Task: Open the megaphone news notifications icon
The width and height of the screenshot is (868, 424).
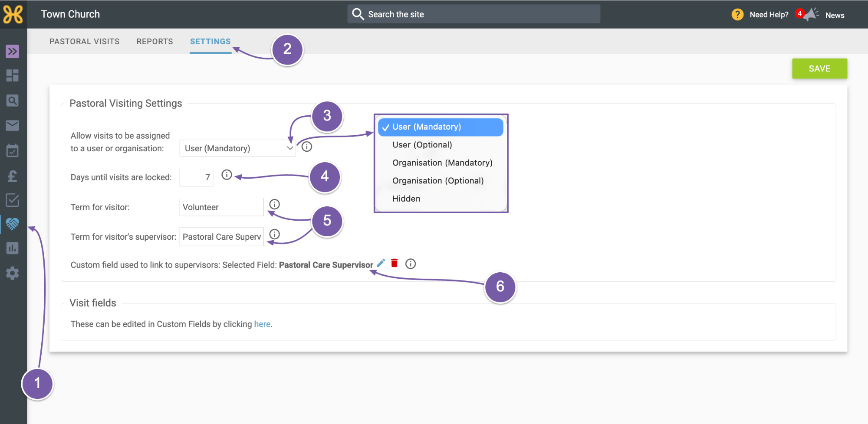Action: (x=811, y=14)
